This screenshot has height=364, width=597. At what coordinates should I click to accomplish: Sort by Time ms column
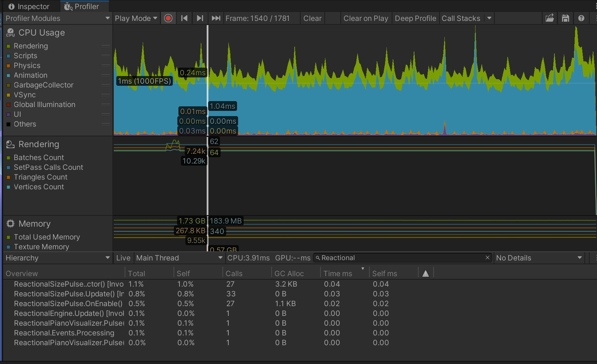coord(345,274)
